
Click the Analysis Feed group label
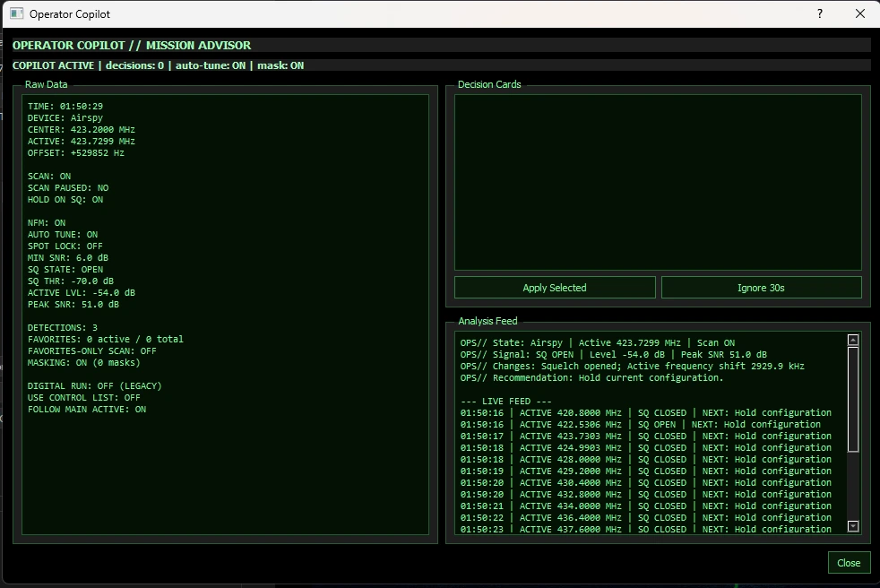click(x=487, y=321)
